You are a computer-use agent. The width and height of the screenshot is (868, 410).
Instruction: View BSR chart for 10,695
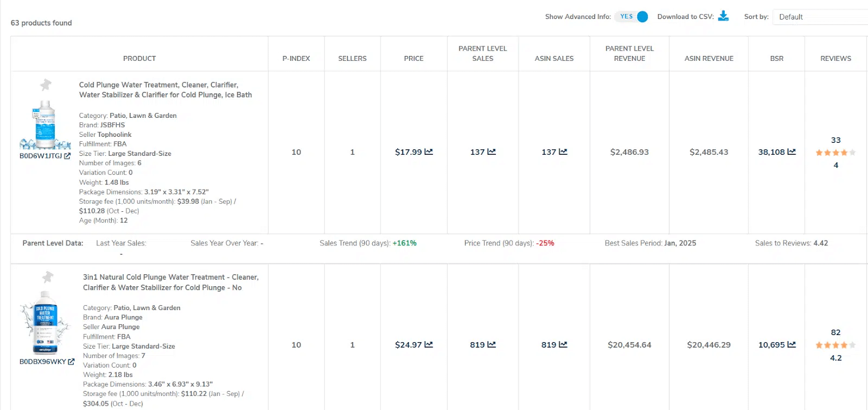point(792,345)
